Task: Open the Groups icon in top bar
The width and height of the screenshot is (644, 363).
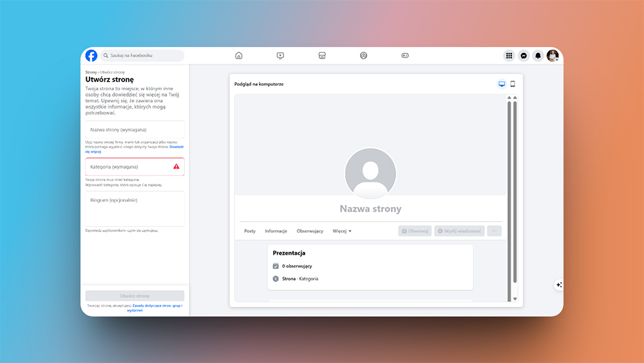Action: 363,55
